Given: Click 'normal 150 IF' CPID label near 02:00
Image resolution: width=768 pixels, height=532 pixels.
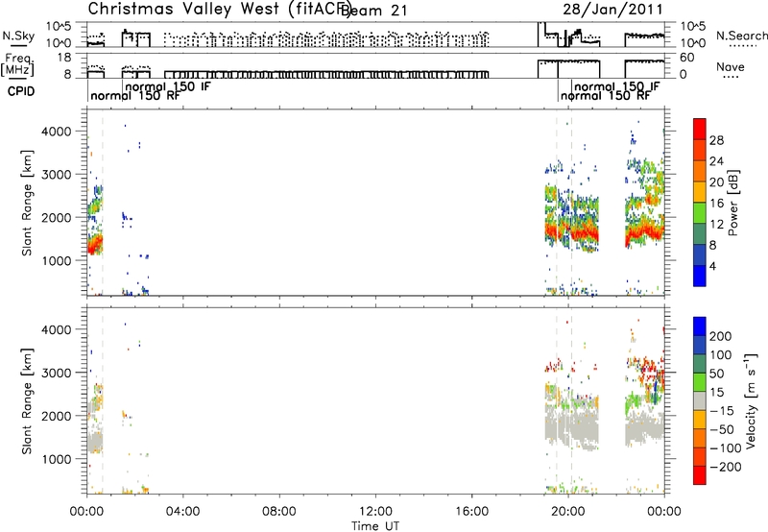Looking at the screenshot, I should [x=168, y=86].
